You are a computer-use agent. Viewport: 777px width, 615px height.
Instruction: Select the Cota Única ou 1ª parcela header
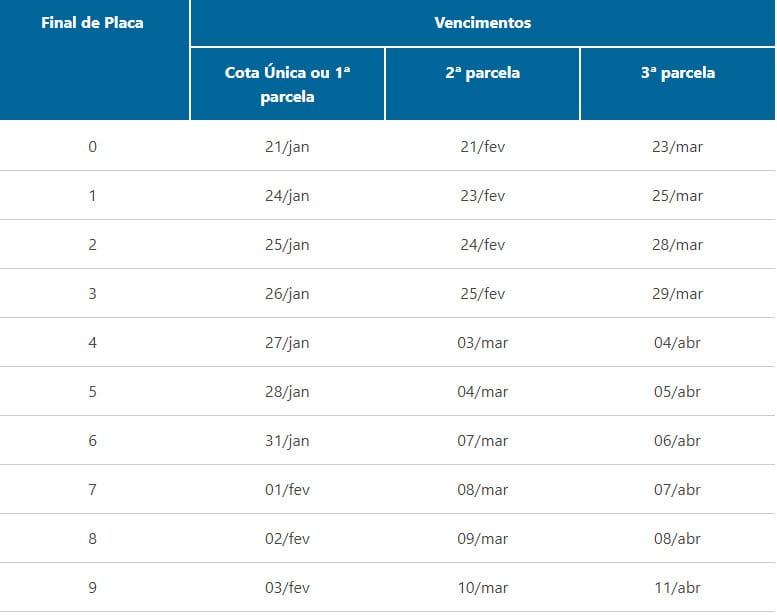tap(287, 84)
